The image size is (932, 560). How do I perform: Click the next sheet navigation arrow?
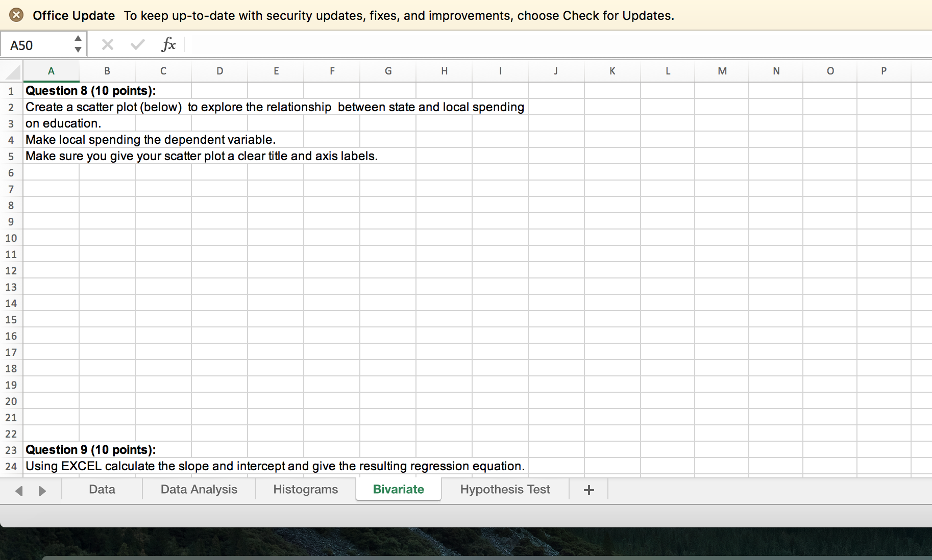[x=42, y=491]
